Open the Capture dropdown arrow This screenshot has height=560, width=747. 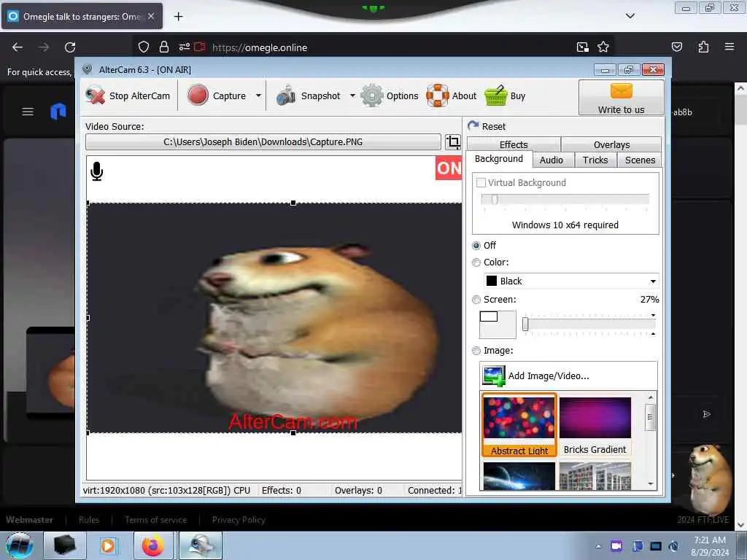[258, 96]
